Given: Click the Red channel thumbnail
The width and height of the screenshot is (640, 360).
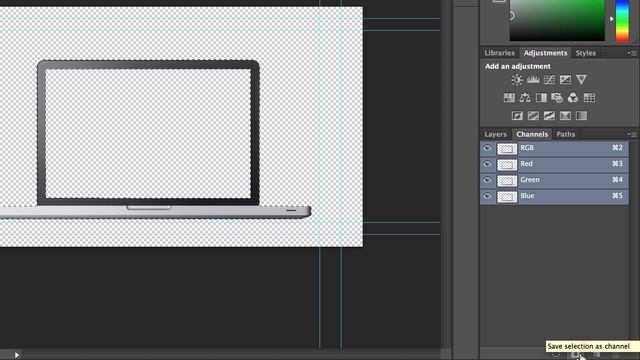Looking at the screenshot, I should [x=507, y=164].
